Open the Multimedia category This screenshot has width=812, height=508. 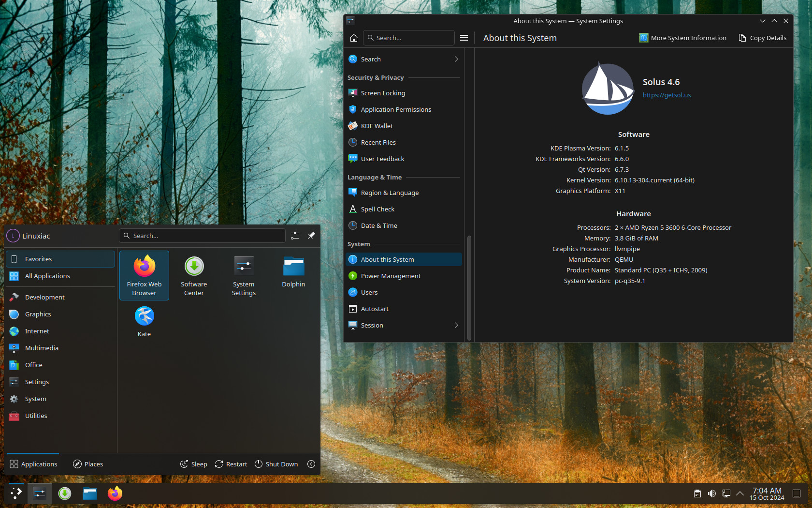click(60, 348)
